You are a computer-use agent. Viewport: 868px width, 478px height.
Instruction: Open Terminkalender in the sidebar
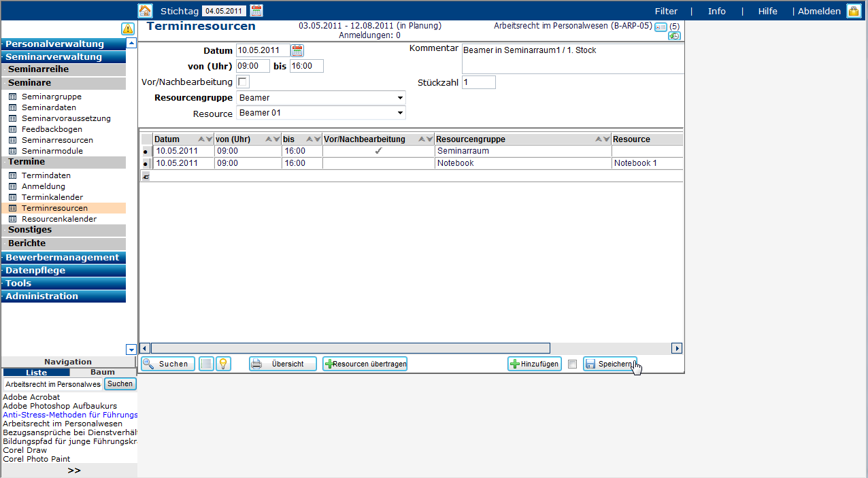tap(52, 197)
